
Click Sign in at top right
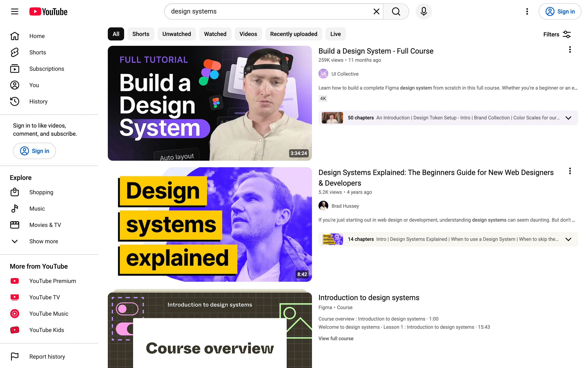560,11
